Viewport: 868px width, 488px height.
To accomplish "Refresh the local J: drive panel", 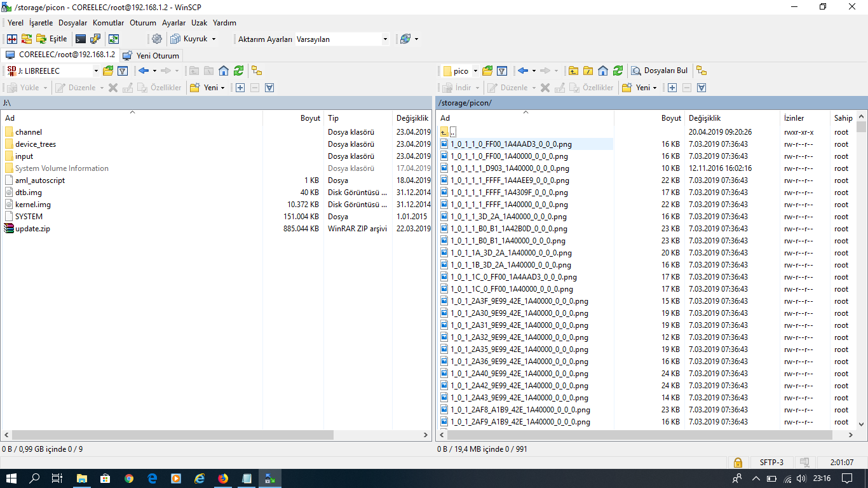I will (x=238, y=71).
